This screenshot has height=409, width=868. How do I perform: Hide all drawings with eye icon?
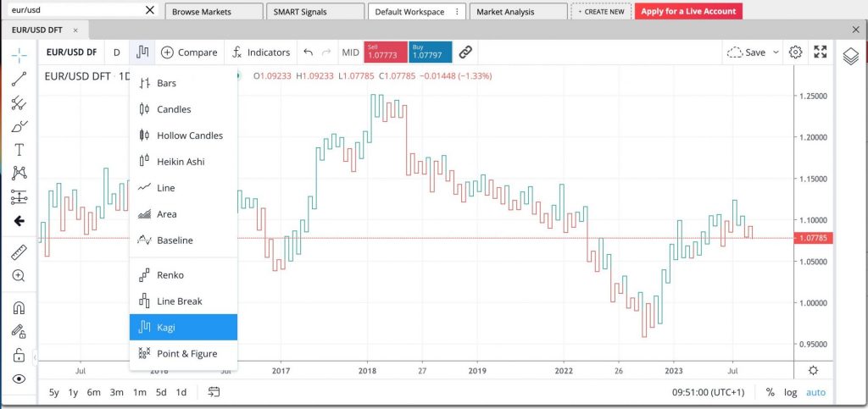pyautogui.click(x=19, y=379)
